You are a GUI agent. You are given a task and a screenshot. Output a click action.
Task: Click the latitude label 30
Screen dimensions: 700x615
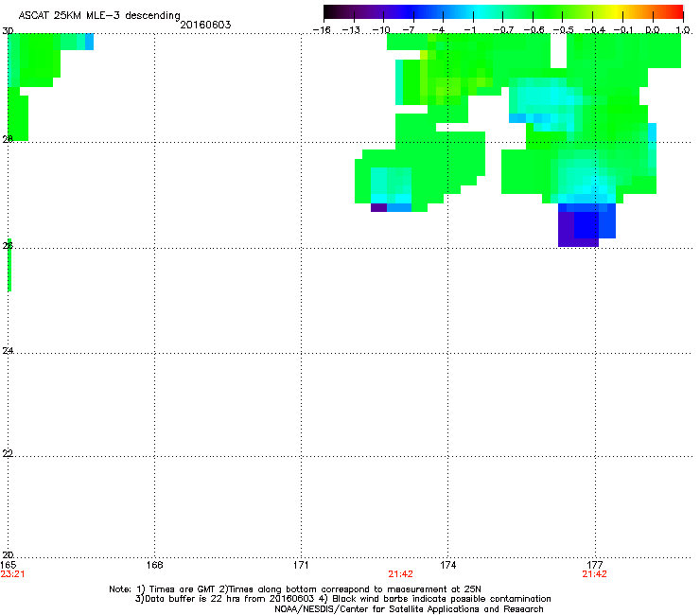[8, 31]
